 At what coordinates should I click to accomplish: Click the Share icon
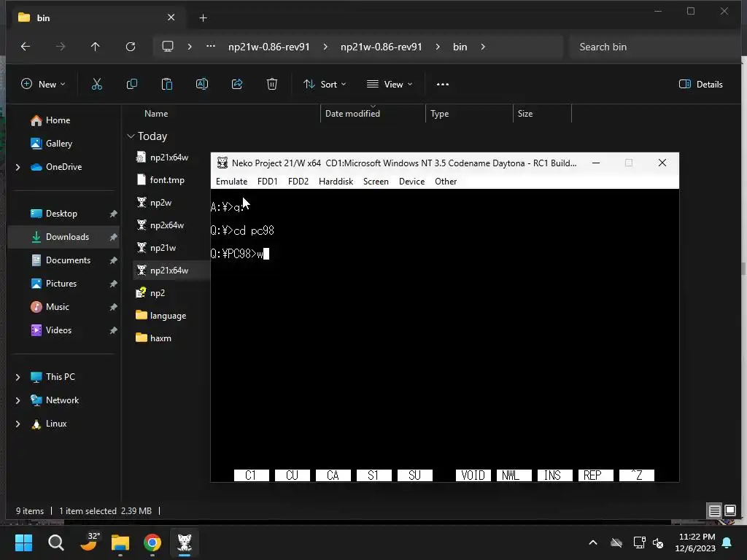pyautogui.click(x=237, y=85)
